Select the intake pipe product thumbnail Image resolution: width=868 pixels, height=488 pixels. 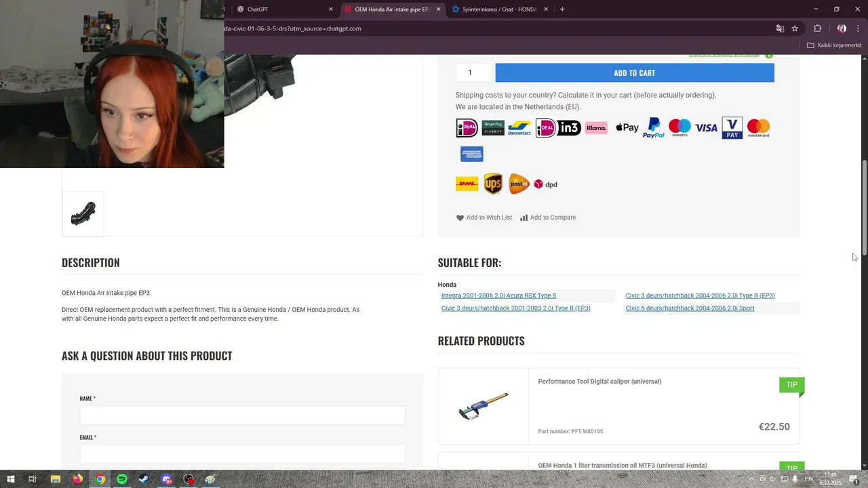[83, 213]
